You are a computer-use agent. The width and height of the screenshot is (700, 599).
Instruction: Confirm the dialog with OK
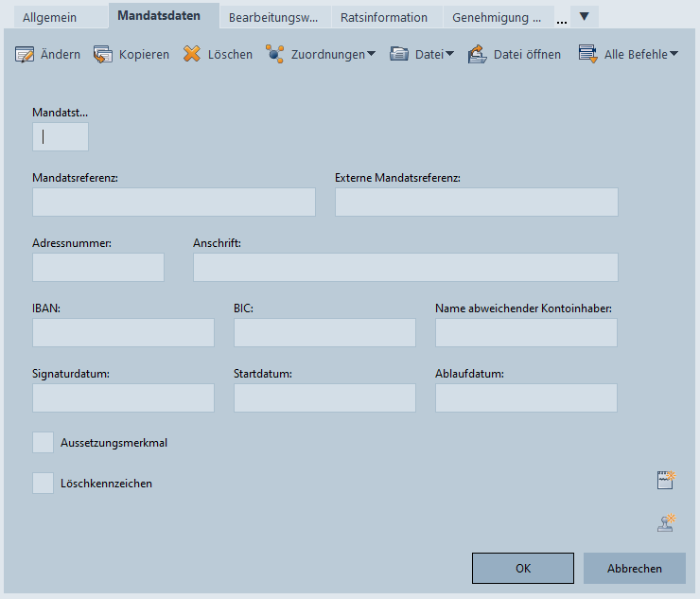pyautogui.click(x=522, y=568)
